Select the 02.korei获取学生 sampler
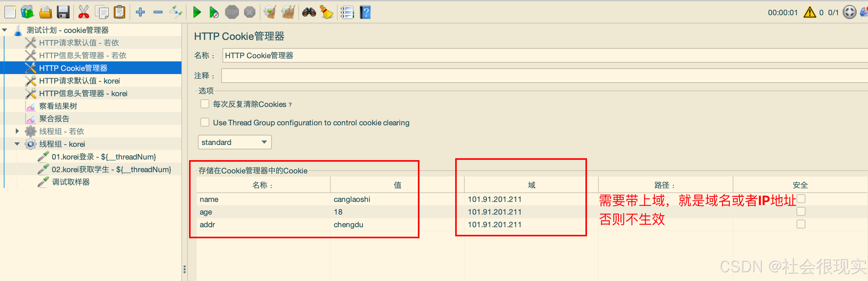Image resolution: width=868 pixels, height=281 pixels. [111, 169]
